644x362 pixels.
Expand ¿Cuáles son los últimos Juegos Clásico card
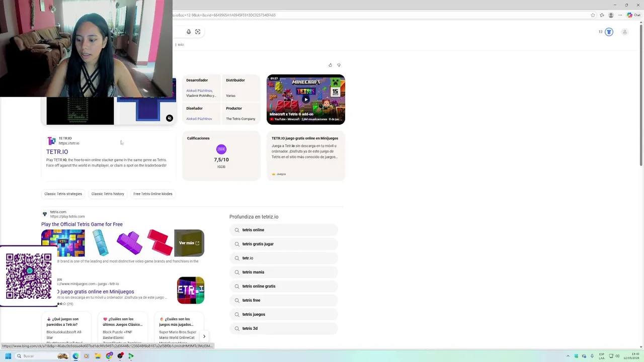[x=122, y=328]
